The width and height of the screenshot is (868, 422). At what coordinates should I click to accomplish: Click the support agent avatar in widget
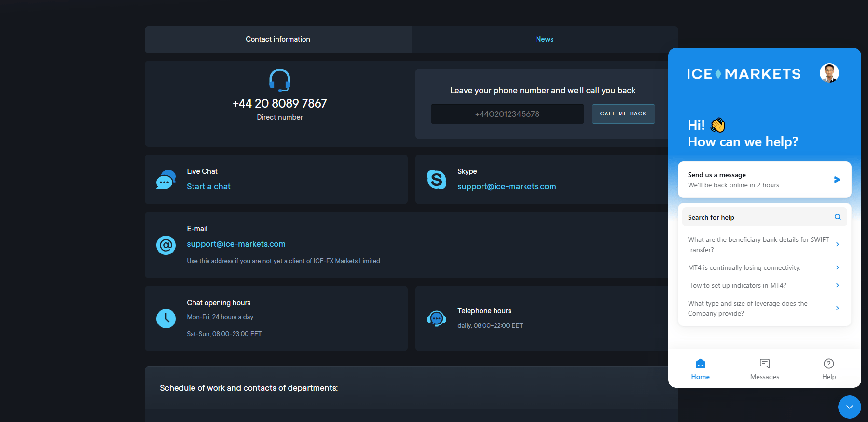coord(829,73)
